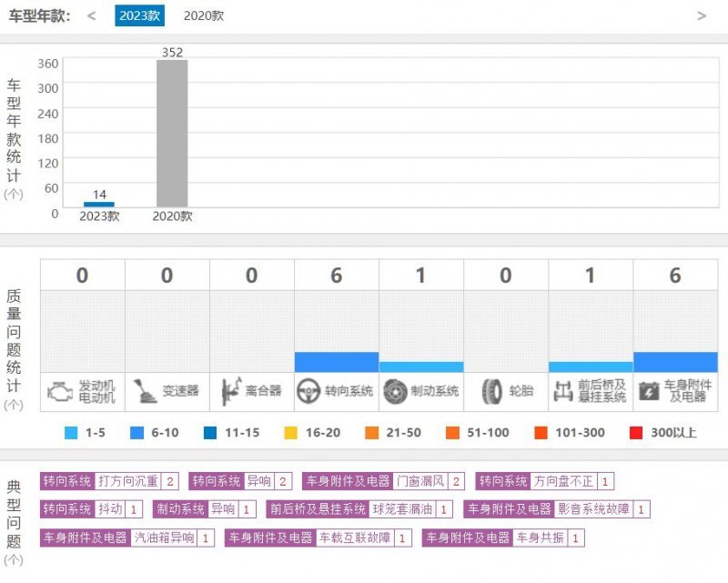728x583 pixels.
Task: Select the transmission (变速器) gear icon
Action: pos(144,391)
